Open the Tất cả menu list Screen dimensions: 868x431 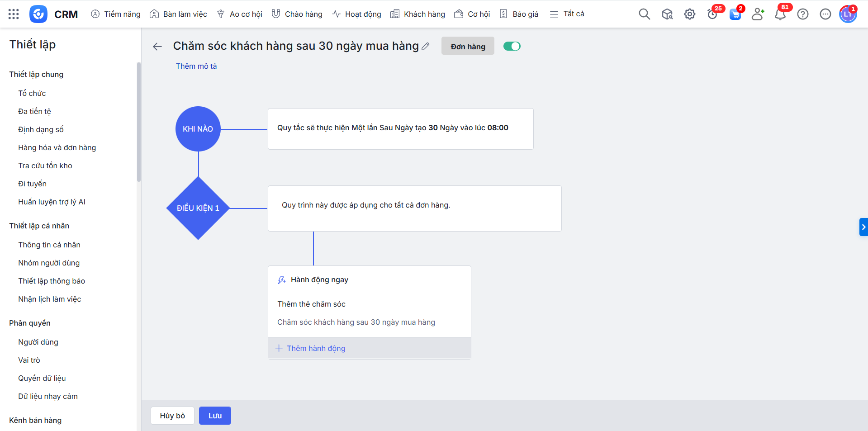[567, 14]
